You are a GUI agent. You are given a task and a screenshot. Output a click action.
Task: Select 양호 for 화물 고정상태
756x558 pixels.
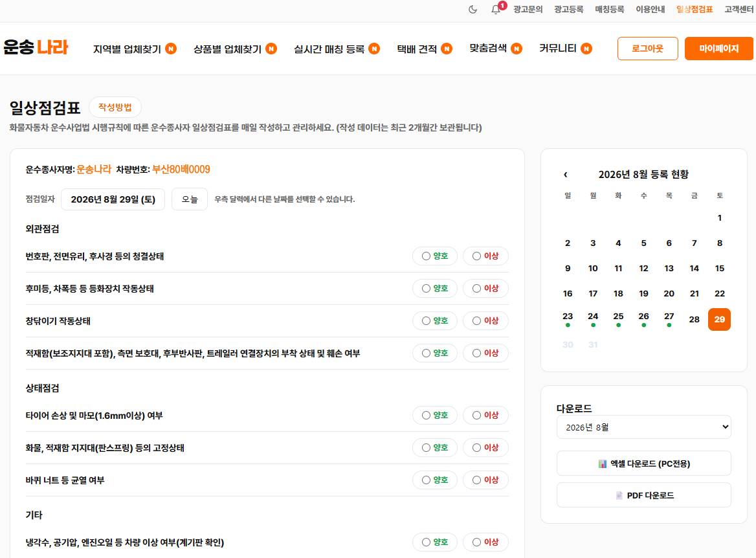click(x=435, y=447)
